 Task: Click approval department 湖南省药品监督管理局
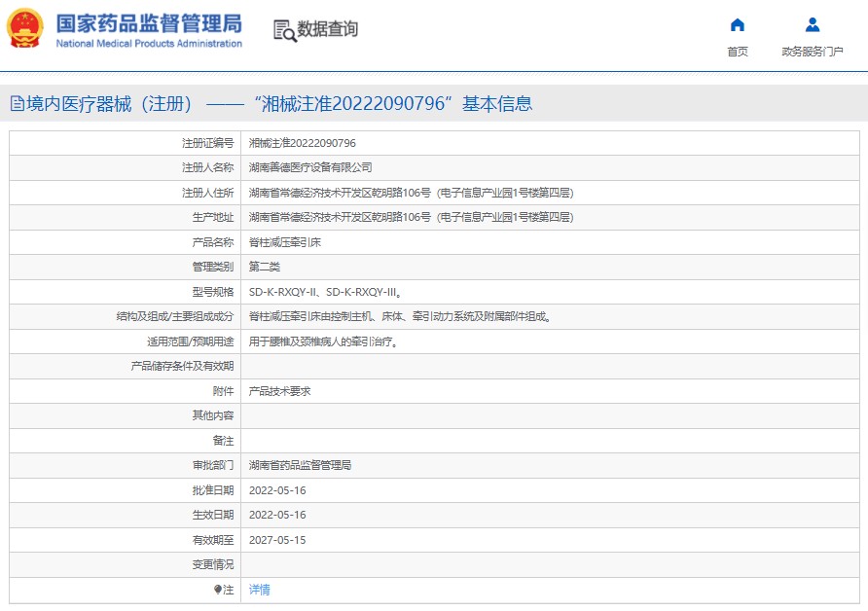[300, 465]
